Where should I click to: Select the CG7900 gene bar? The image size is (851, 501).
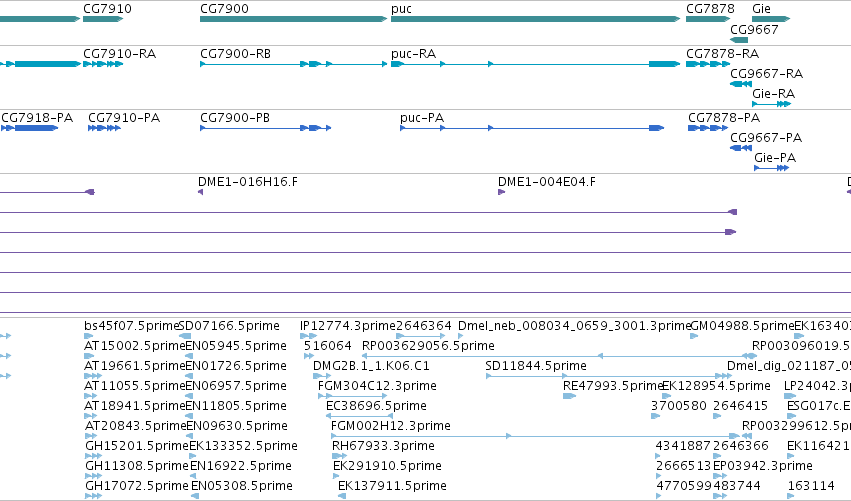pyautogui.click(x=294, y=19)
